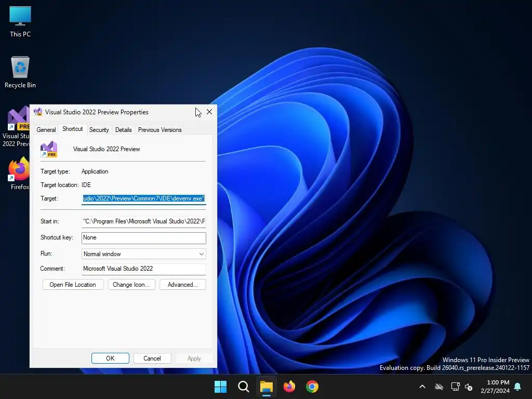Click the 'IDE' target location value

(x=86, y=185)
